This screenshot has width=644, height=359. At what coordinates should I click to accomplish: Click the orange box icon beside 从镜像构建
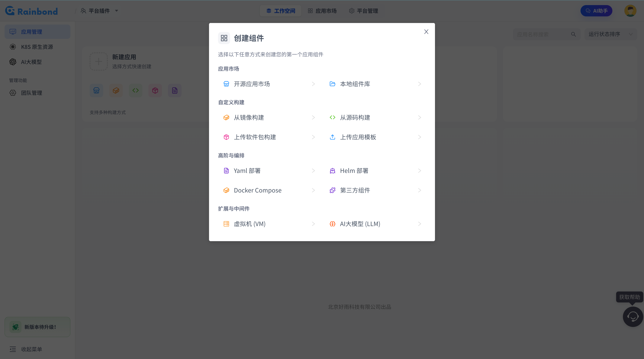226,117
